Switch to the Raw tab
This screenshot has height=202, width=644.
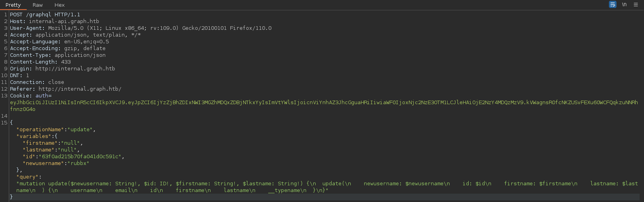(x=37, y=5)
